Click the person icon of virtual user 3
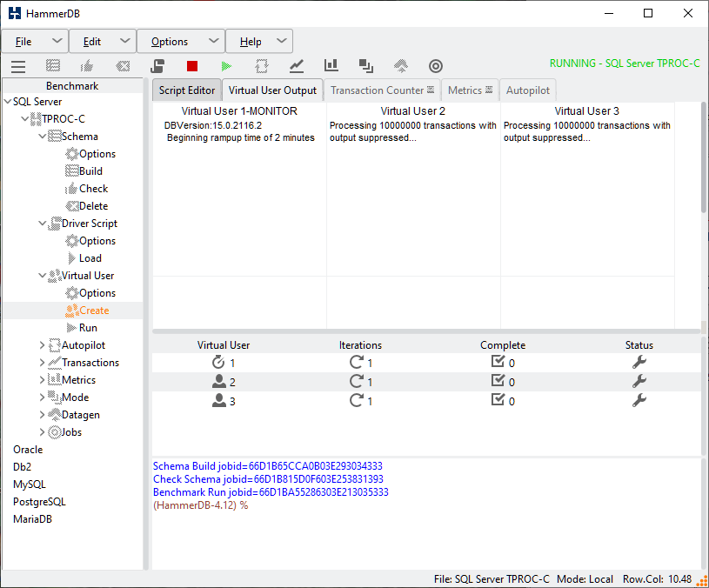 tap(219, 400)
